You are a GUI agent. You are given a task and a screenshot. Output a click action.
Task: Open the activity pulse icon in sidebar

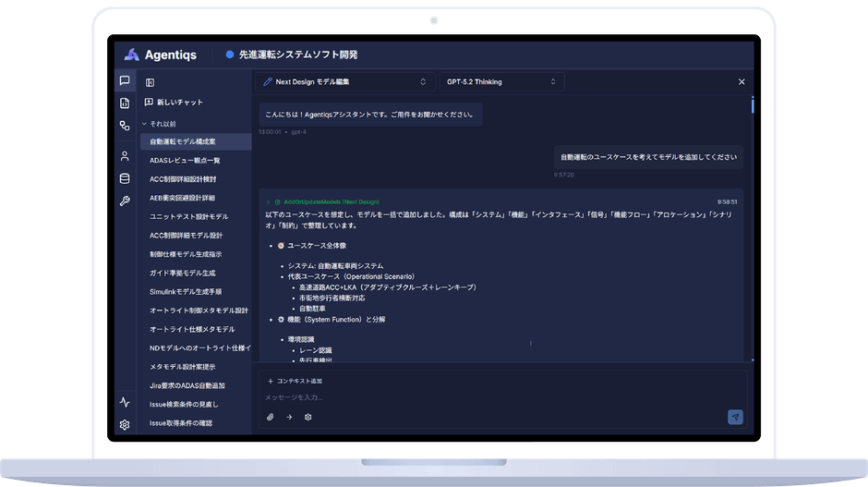tap(125, 402)
